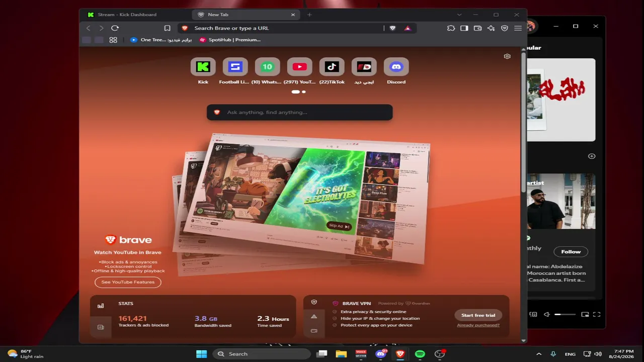
Task: Open Brave Rewards triangle icon
Action: pyautogui.click(x=408, y=28)
